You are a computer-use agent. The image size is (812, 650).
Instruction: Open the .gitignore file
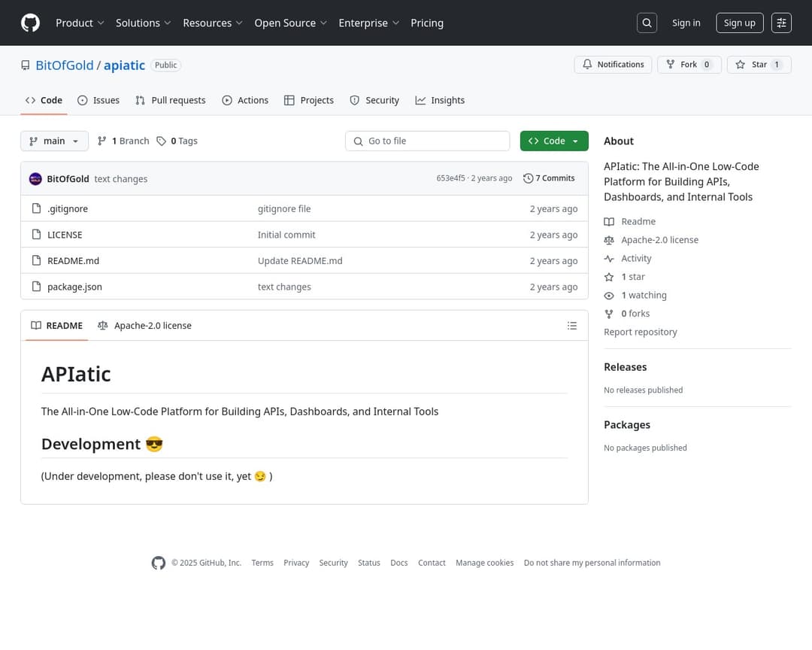[x=68, y=208]
